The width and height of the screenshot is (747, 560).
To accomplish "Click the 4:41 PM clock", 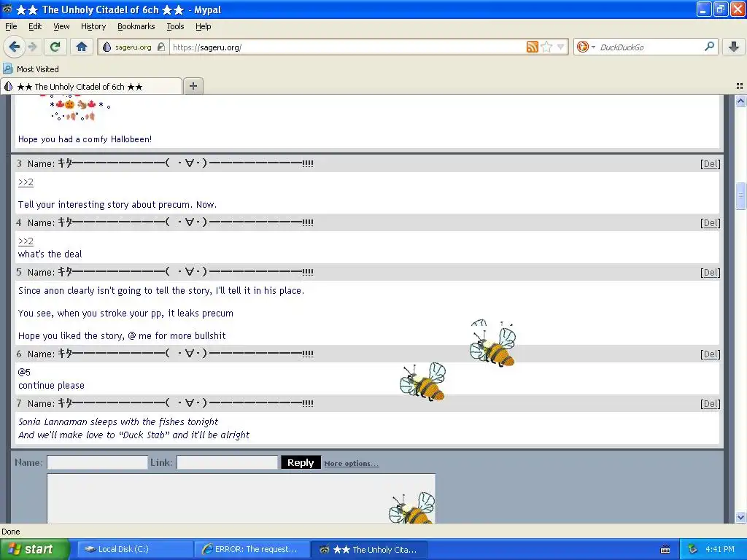I will (720, 549).
